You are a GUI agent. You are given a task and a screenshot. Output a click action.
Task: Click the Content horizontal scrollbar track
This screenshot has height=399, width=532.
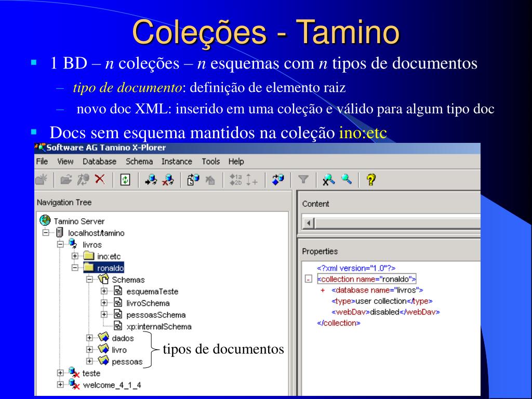397,223
